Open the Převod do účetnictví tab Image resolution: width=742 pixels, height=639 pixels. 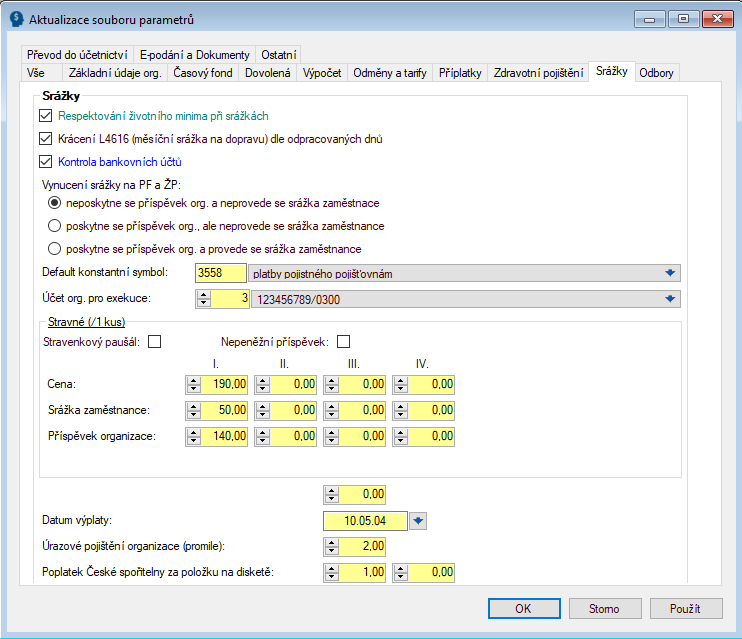pos(77,55)
